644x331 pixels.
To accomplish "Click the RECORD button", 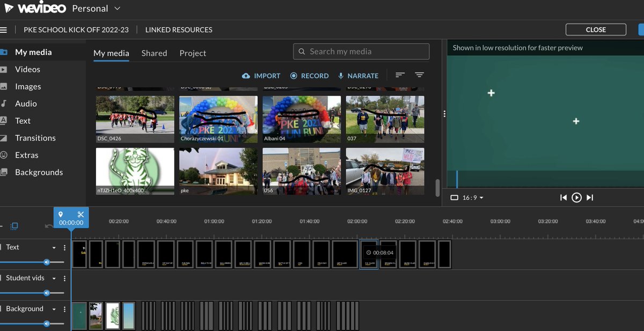I will pyautogui.click(x=309, y=76).
